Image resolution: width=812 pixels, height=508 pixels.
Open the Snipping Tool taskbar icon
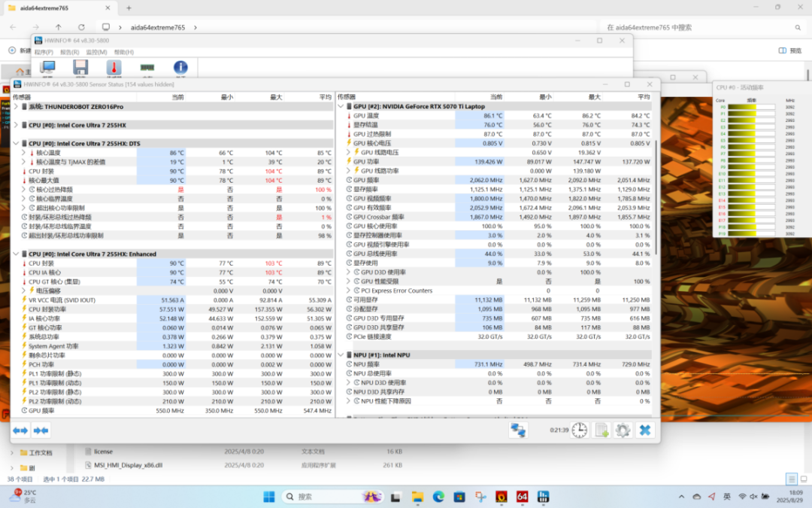[480, 497]
